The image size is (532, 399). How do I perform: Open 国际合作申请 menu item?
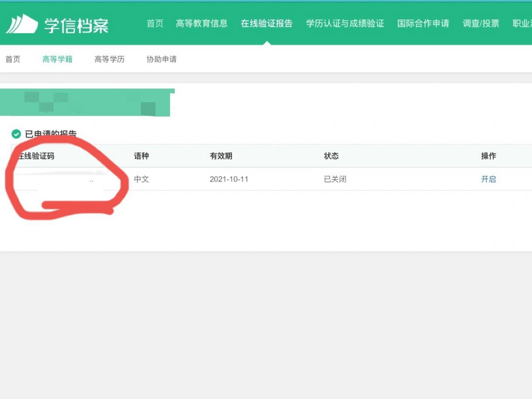(x=423, y=23)
